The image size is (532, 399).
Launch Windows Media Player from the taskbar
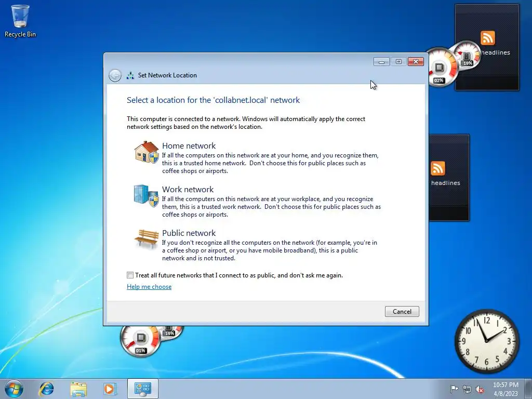click(110, 389)
